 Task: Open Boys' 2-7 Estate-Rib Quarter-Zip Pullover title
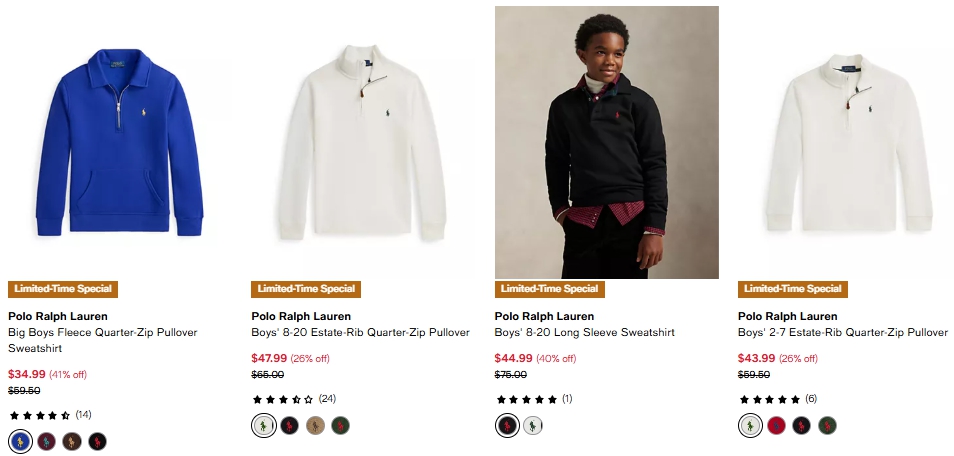(843, 332)
